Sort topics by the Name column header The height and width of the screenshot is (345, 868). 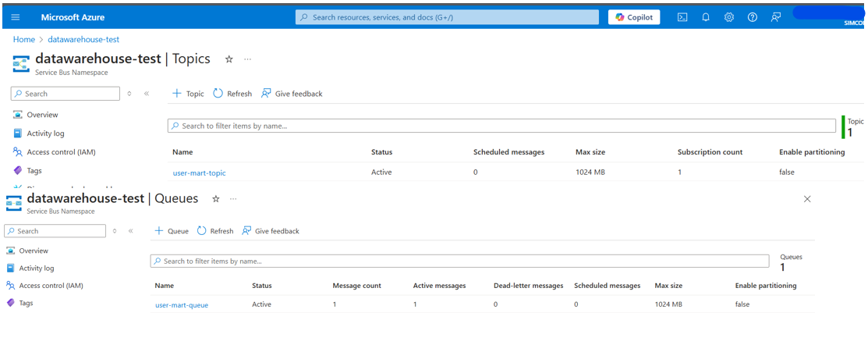(182, 151)
